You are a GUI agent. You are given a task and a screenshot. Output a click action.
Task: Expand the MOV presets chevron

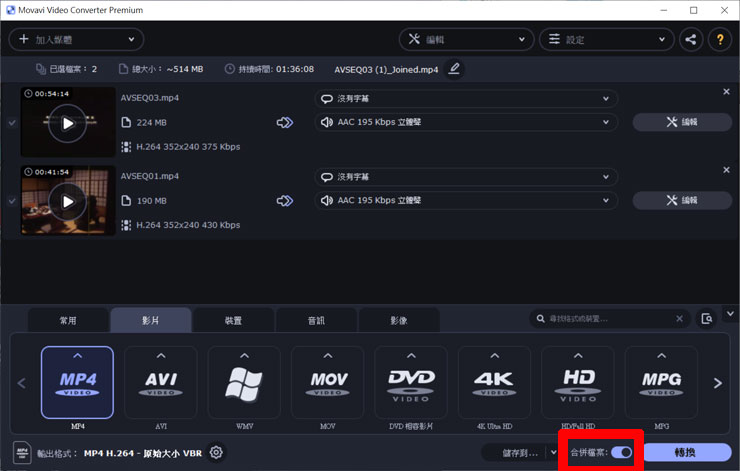coord(328,355)
